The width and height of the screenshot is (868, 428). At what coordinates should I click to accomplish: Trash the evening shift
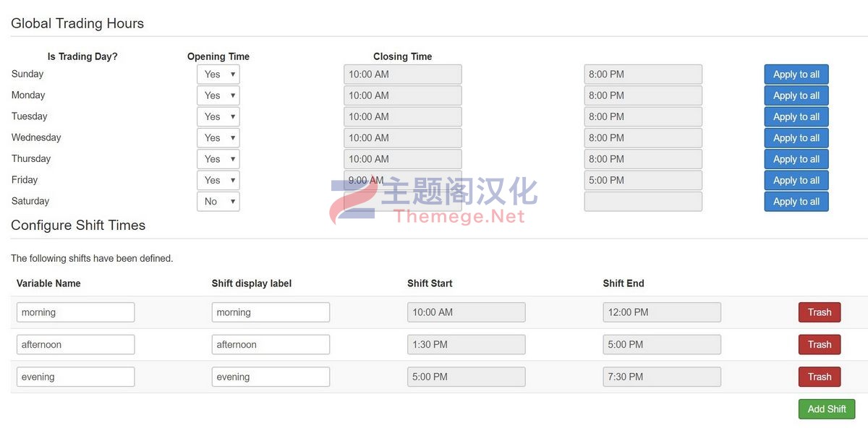click(x=820, y=377)
